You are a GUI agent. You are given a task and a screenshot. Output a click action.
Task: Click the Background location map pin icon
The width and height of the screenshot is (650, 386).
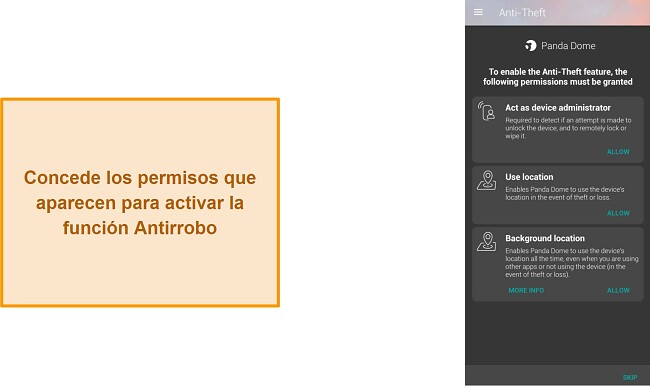[487, 242]
